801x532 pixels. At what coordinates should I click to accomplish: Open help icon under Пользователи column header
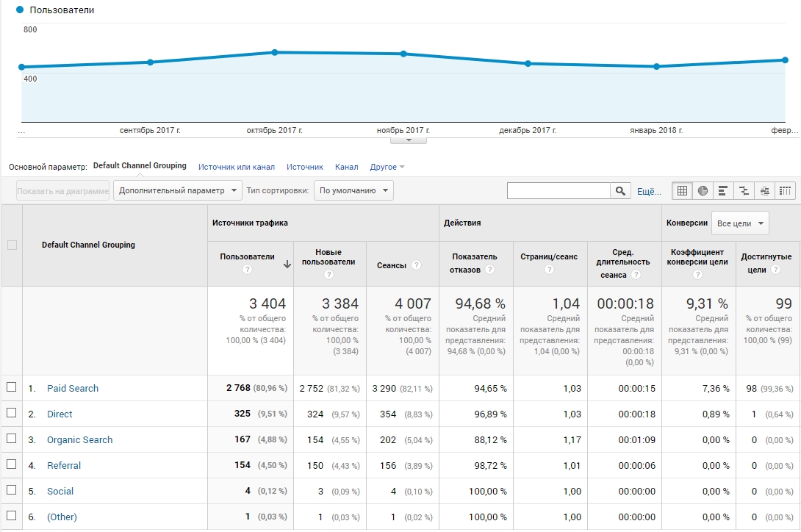click(x=247, y=270)
